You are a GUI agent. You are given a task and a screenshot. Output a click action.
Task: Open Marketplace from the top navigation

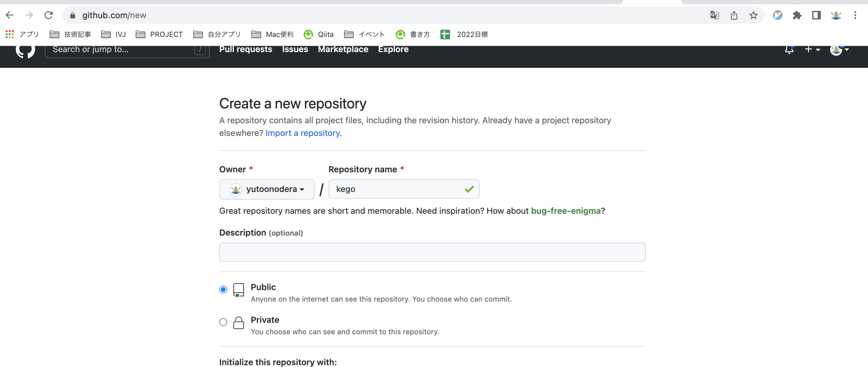[343, 49]
